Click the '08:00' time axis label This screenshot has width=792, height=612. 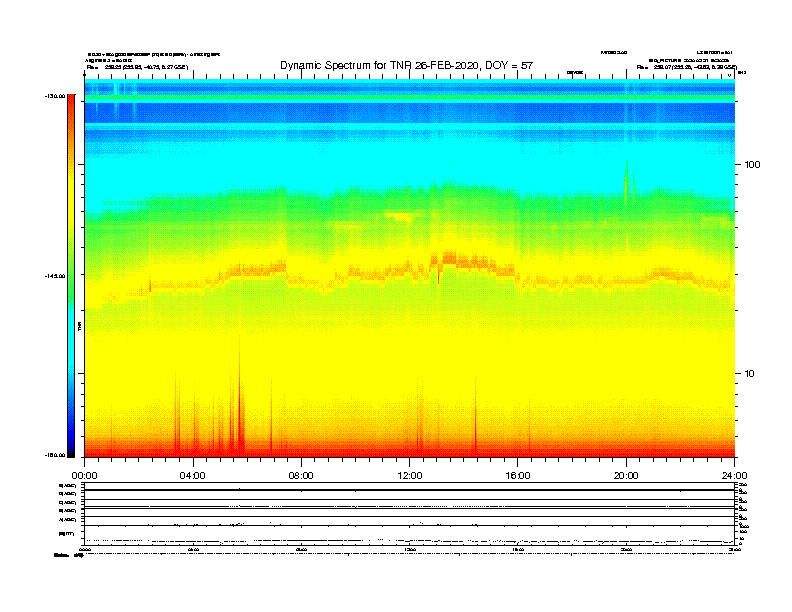click(x=301, y=476)
